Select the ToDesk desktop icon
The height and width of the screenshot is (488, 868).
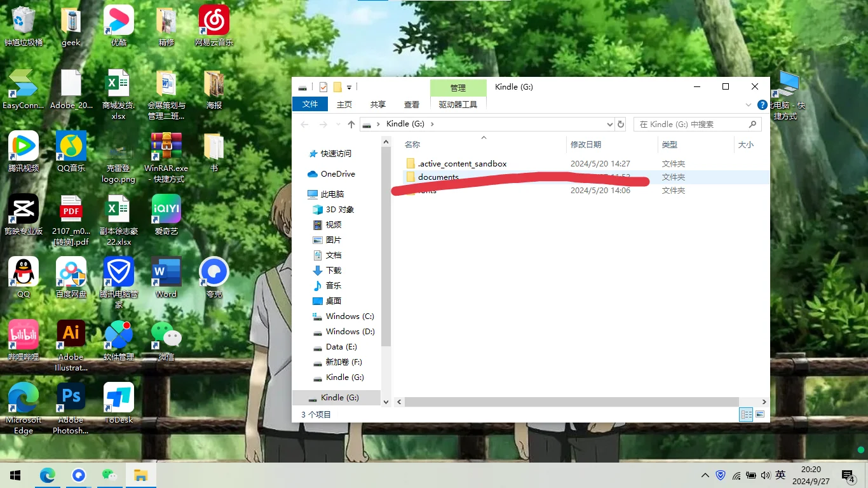[x=119, y=403]
